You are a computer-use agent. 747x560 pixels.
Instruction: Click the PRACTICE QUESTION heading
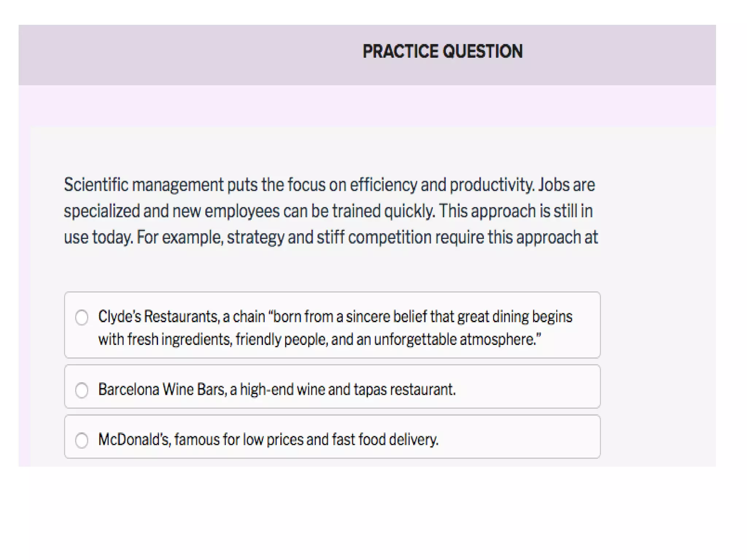pos(442,51)
